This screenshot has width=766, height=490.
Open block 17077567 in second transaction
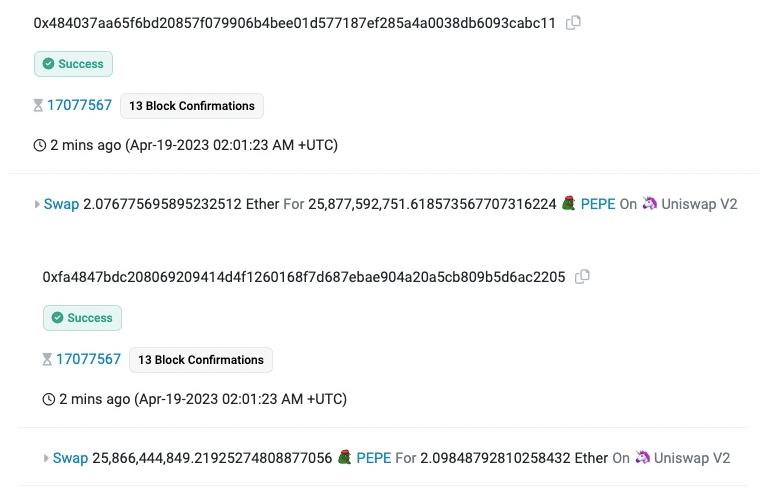pyautogui.click(x=88, y=359)
